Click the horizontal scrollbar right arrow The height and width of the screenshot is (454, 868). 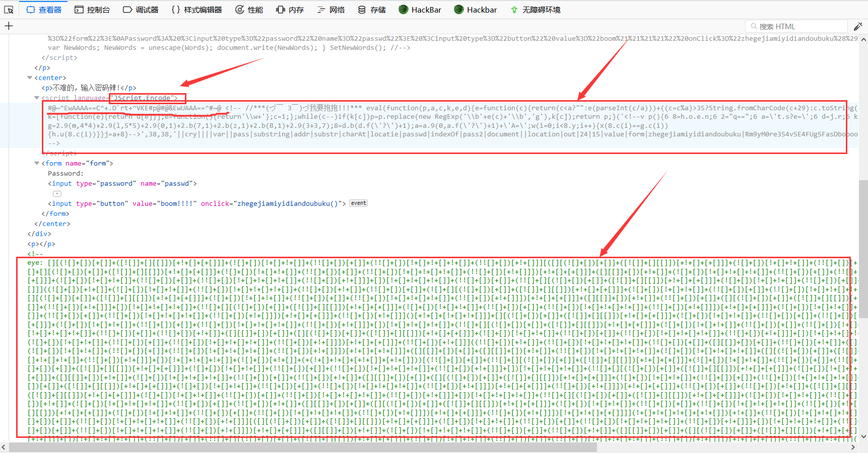click(x=853, y=447)
